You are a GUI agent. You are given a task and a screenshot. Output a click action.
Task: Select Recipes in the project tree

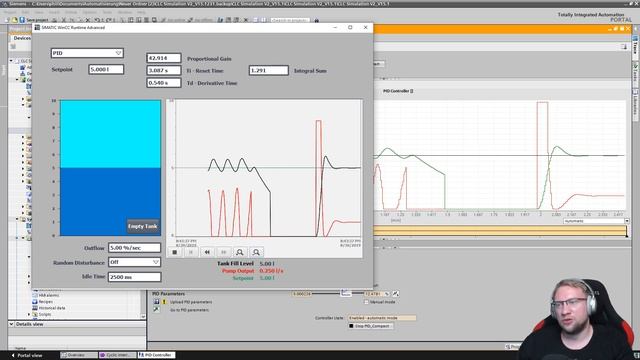click(x=45, y=302)
